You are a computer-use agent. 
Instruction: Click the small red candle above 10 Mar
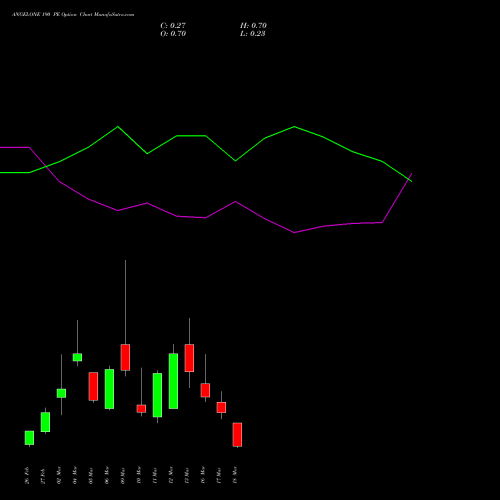point(141,409)
